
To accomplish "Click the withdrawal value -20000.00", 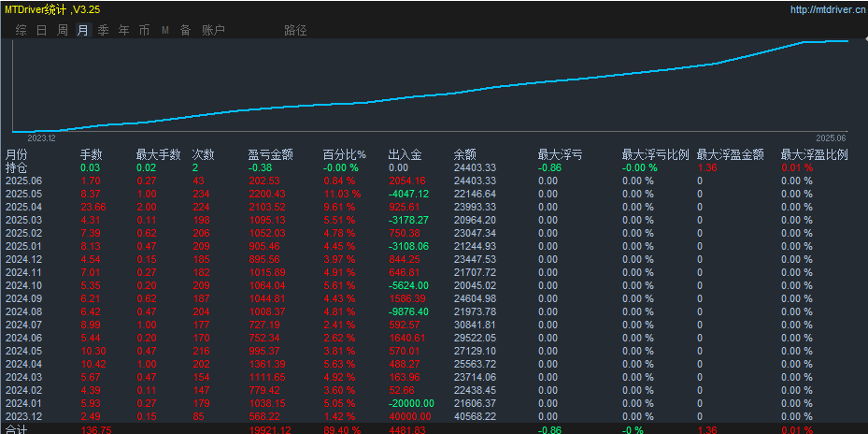I will coord(411,403).
